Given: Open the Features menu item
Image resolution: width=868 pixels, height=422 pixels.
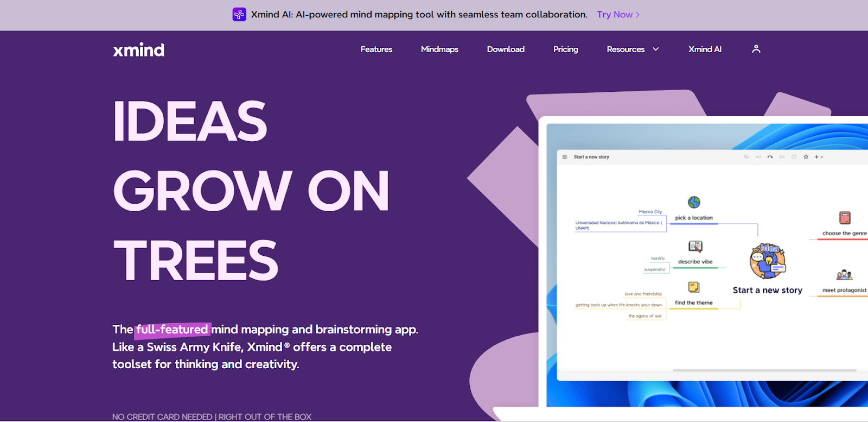Looking at the screenshot, I should click(x=376, y=49).
